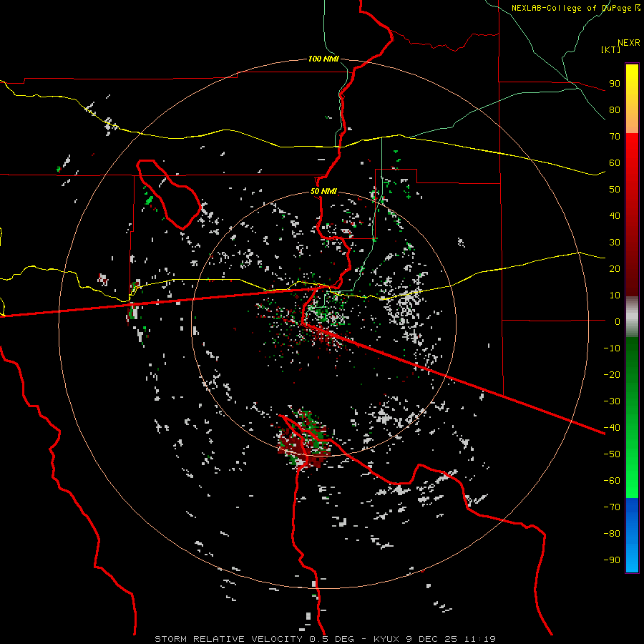644x644 pixels.
Task: Click the yellow-orange top segment of the color bar
Action: coord(632,99)
